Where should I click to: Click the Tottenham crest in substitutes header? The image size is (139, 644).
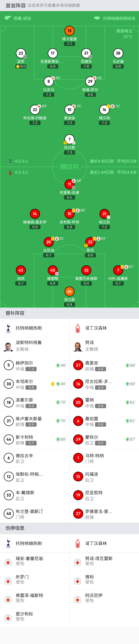click(x=8, y=328)
